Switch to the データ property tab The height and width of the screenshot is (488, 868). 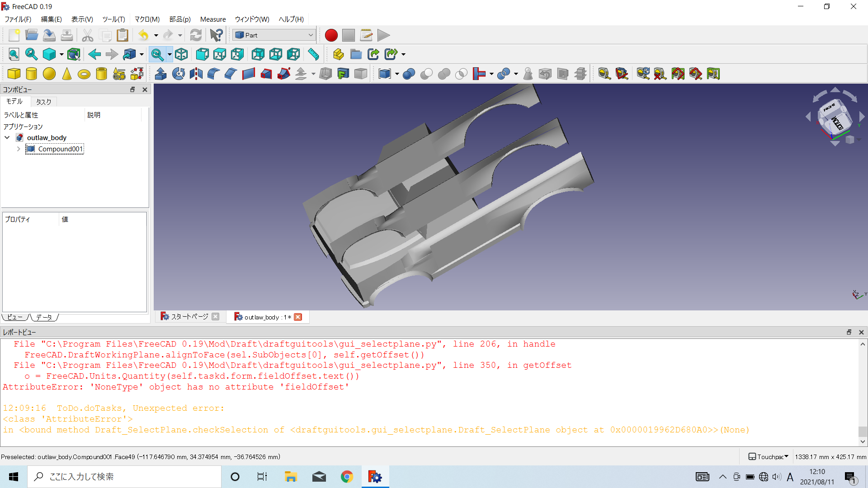pyautogui.click(x=44, y=317)
